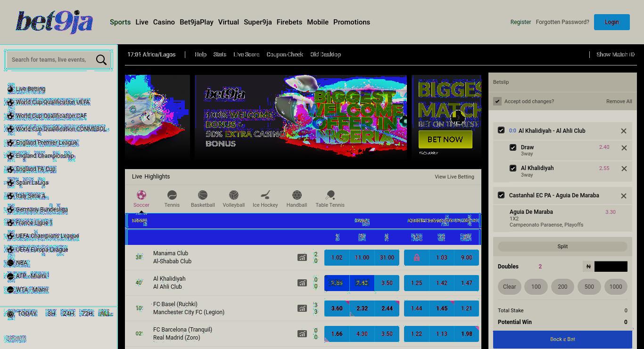This screenshot has width=644, height=349.
Task: Toggle Castanhal EC PA event checkbox
Action: [501, 195]
